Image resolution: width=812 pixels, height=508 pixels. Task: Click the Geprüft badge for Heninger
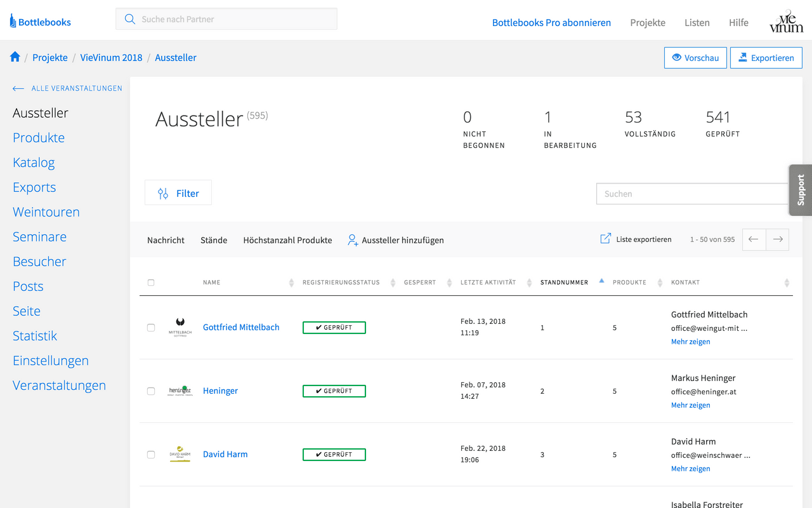pyautogui.click(x=334, y=391)
